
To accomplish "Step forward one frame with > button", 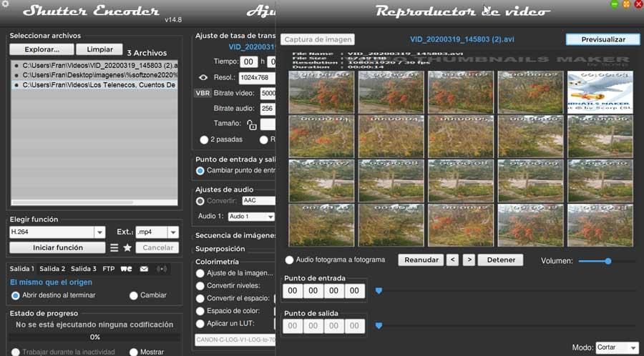I will click(x=469, y=259).
